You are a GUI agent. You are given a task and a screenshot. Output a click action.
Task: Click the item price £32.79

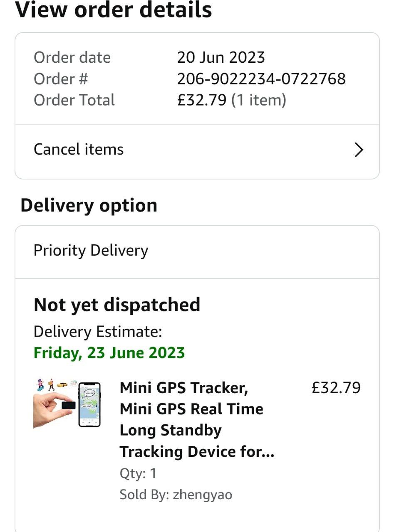336,388
